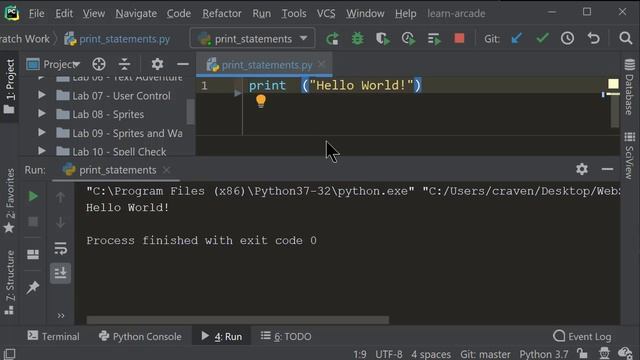Screen dimensions: 640x360
Task: Click the Git: master branch widget
Action: (x=485, y=354)
